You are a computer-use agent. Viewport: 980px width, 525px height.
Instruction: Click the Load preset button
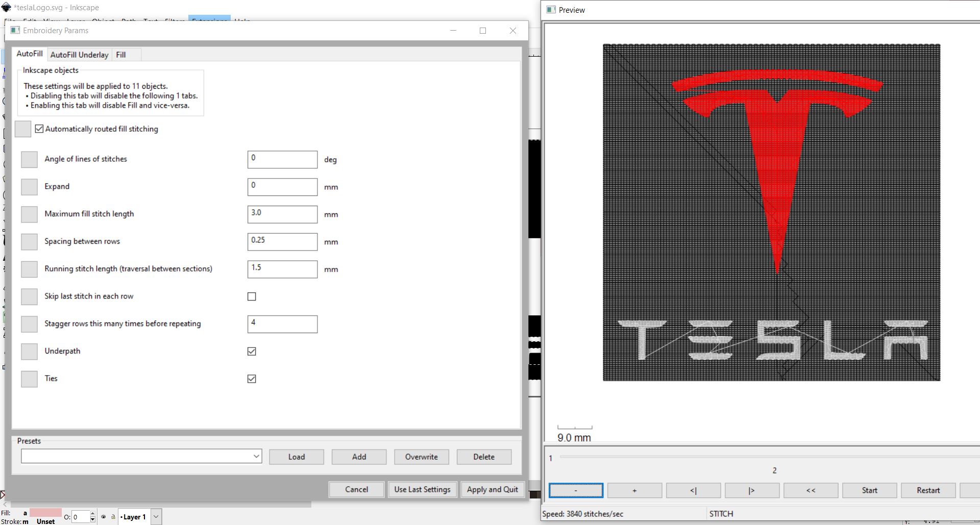pyautogui.click(x=297, y=457)
